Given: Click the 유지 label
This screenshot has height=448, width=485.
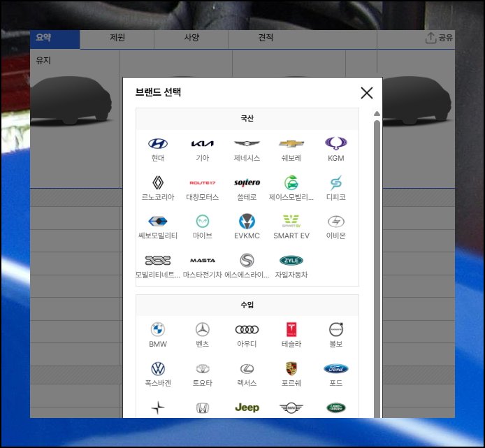Looking at the screenshot, I should click(43, 60).
